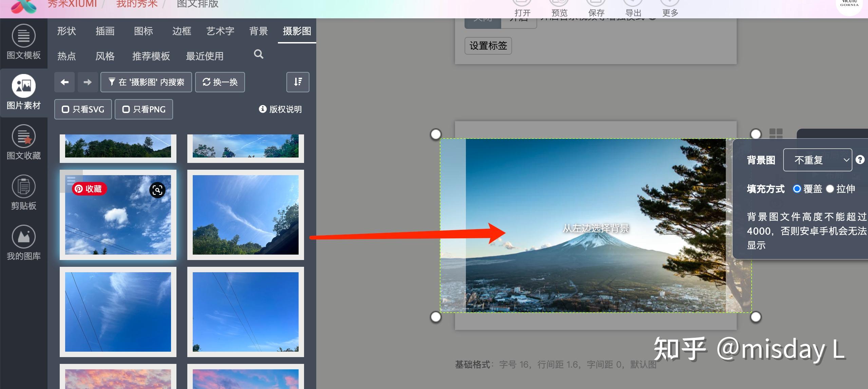Screen dimensions: 868x389
Task: Go back with the left arrow button
Action: coord(64,82)
